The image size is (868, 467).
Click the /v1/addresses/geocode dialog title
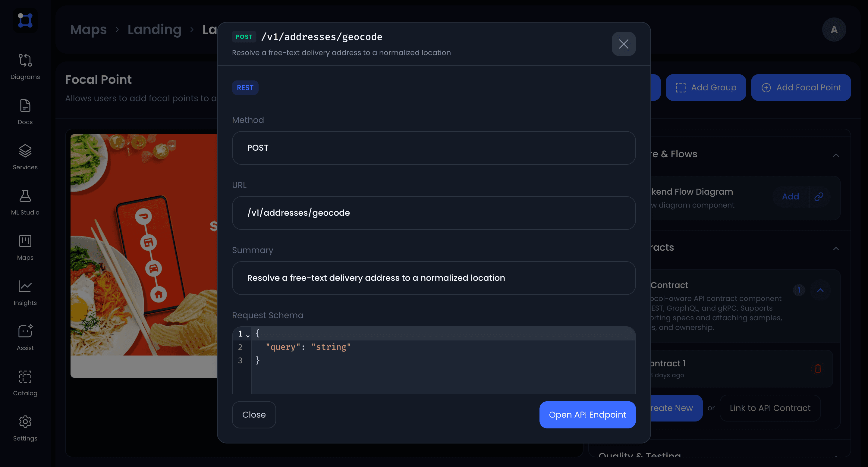tap(322, 36)
